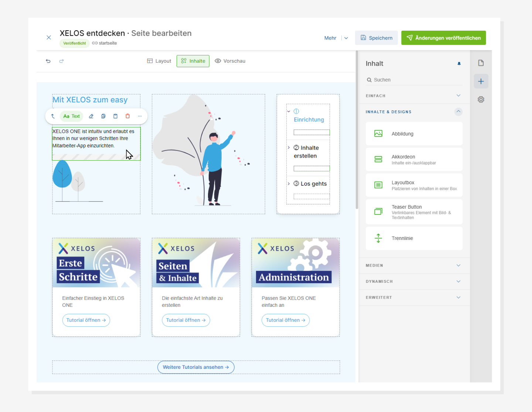Delete the selected text element via trash icon
This screenshot has width=532, height=412.
tap(127, 116)
